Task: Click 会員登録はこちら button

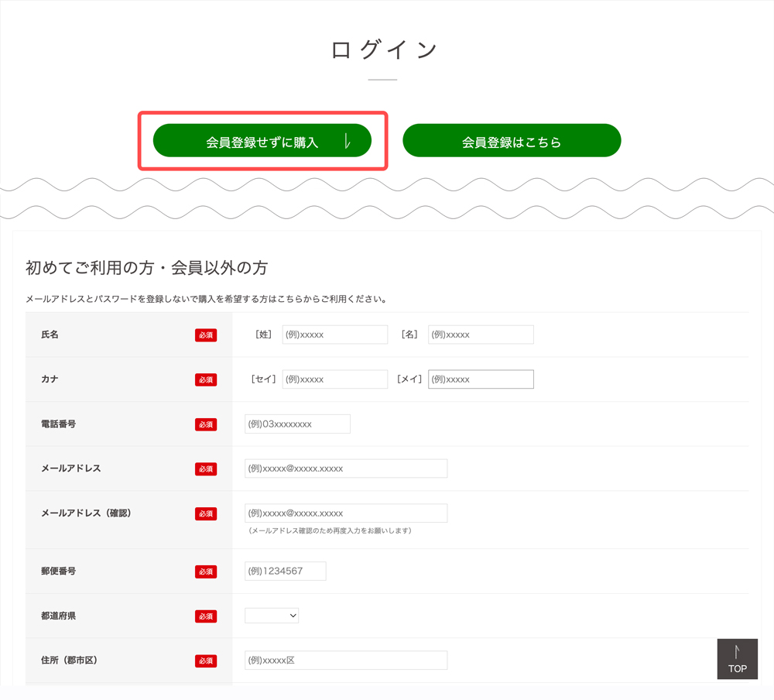Action: point(512,142)
